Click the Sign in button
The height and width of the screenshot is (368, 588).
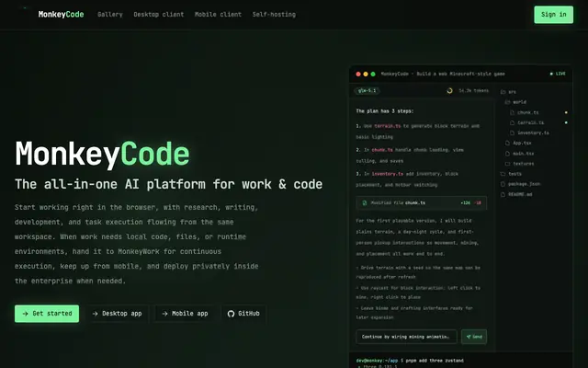click(553, 15)
